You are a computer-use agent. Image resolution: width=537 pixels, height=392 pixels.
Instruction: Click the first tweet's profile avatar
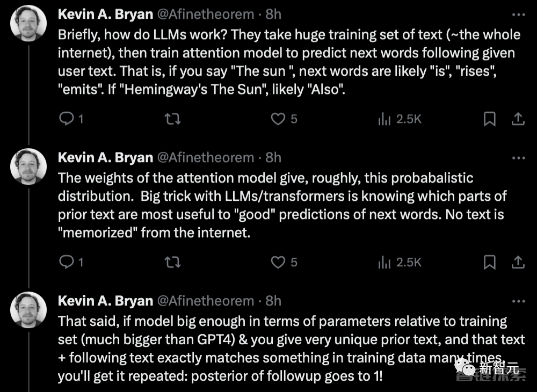(29, 23)
